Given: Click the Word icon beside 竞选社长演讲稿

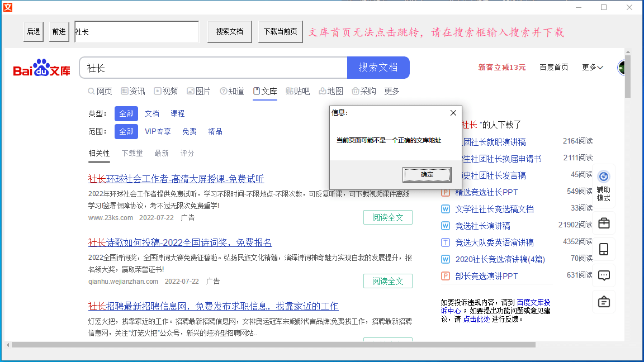Looking at the screenshot, I should pyautogui.click(x=445, y=226).
